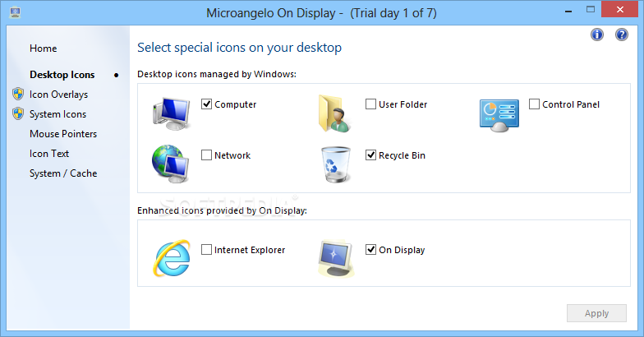Click 'Desktop icons managed by Windows:' label
The width and height of the screenshot is (644, 337).
point(217,74)
